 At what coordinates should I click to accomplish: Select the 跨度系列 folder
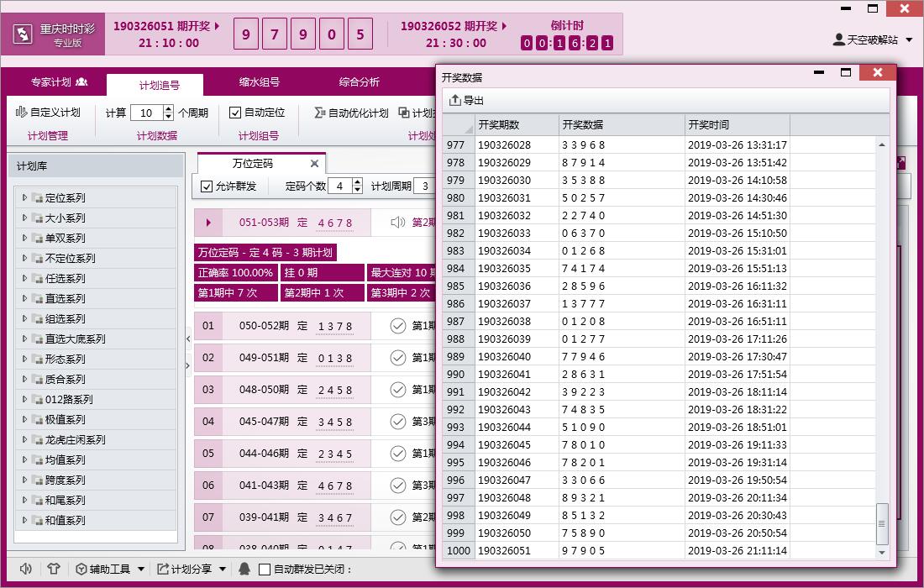pos(58,480)
